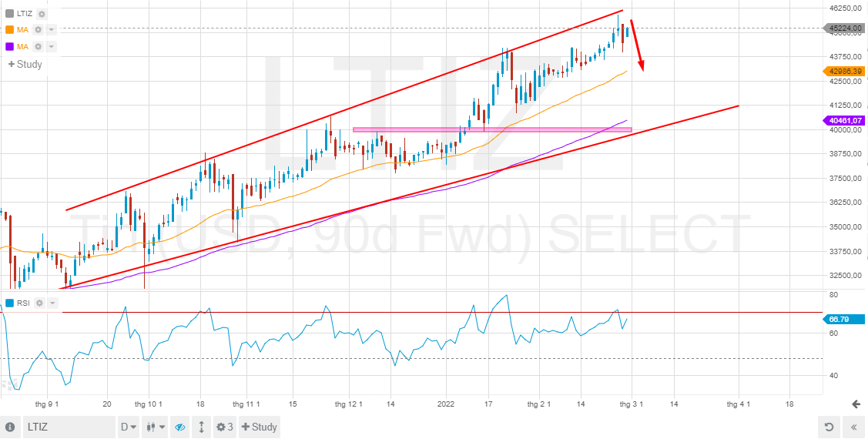Expand dropdown arrow next to RSI

pos(52,303)
